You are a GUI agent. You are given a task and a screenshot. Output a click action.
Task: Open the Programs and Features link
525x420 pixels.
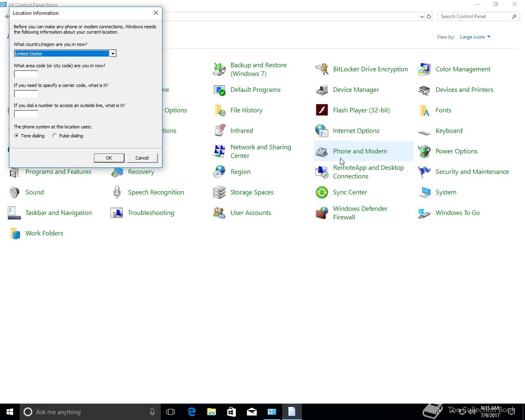[x=58, y=172]
